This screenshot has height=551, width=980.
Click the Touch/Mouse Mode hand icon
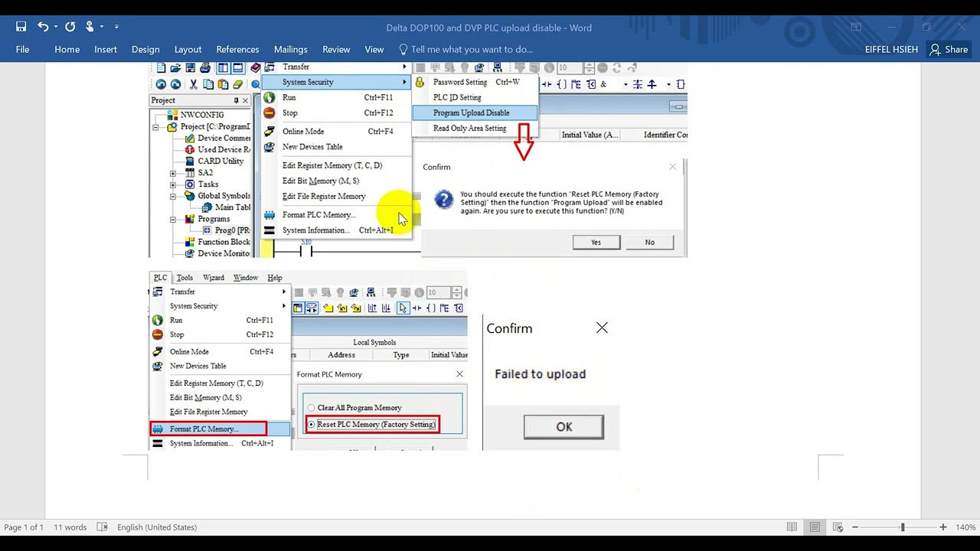[90, 27]
